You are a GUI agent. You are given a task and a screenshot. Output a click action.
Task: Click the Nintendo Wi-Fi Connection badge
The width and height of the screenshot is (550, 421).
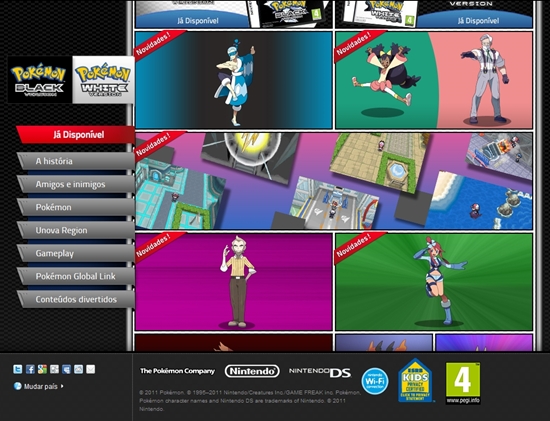click(375, 381)
